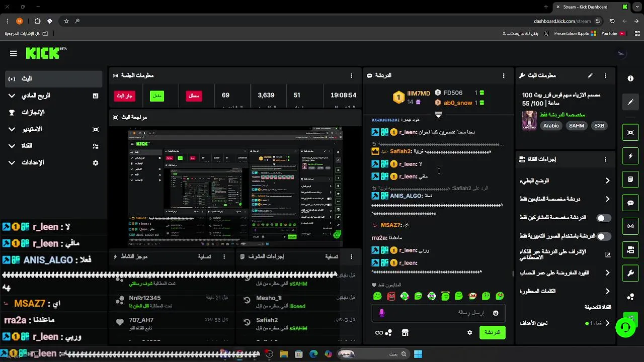Toggle the chat bubble widget icon in right rail
The width and height of the screenshot is (644, 362).
pyautogui.click(x=630, y=203)
